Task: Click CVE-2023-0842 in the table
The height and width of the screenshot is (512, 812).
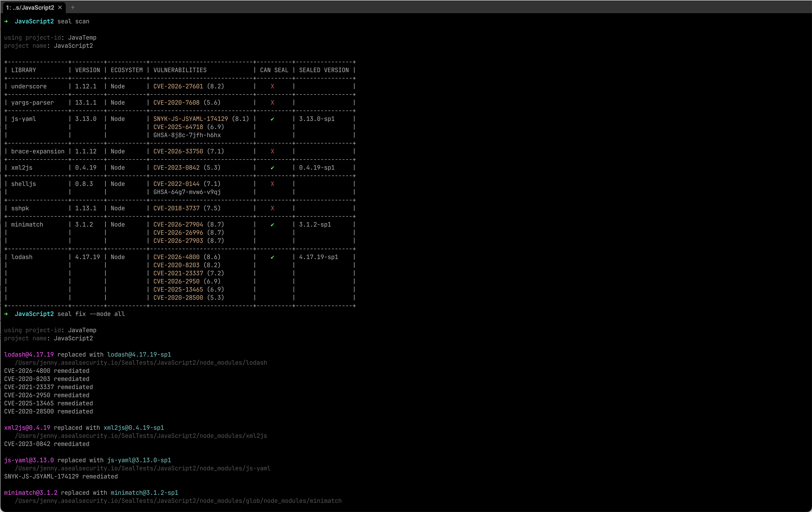Action: (176, 168)
